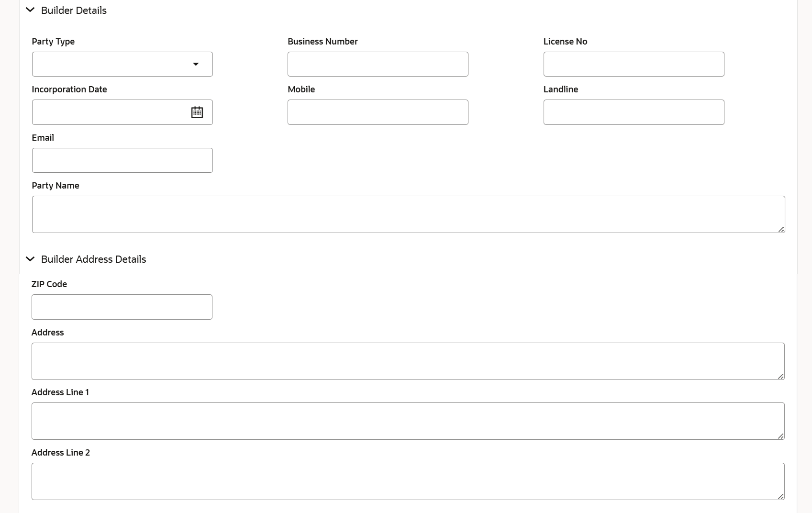Click the License No input field
The width and height of the screenshot is (812, 513).
pos(634,64)
